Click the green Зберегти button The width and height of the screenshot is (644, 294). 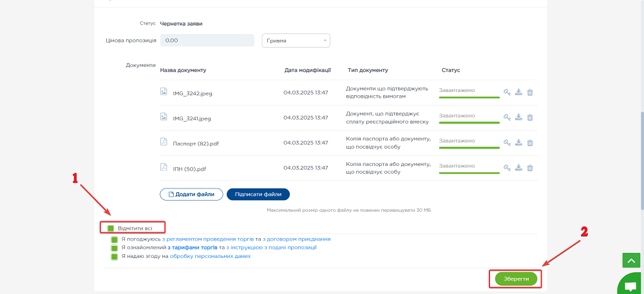tap(516, 279)
